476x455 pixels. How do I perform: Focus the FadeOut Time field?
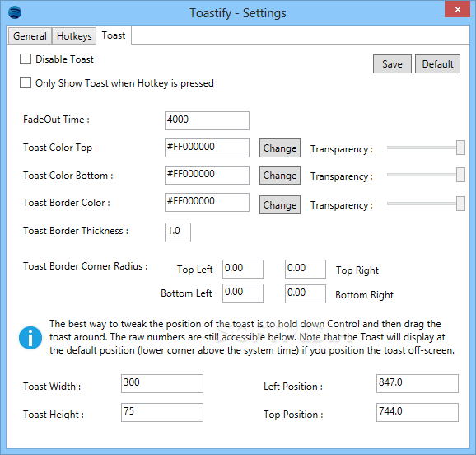pos(207,120)
